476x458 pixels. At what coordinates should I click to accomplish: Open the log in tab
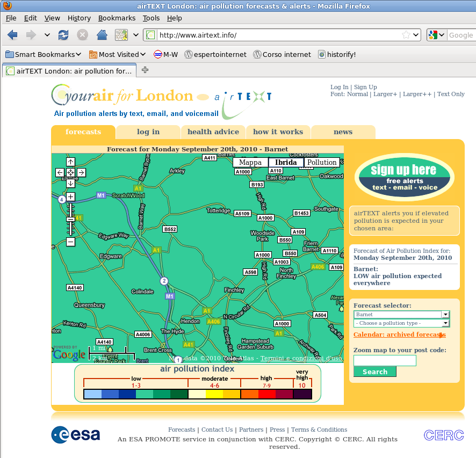148,132
